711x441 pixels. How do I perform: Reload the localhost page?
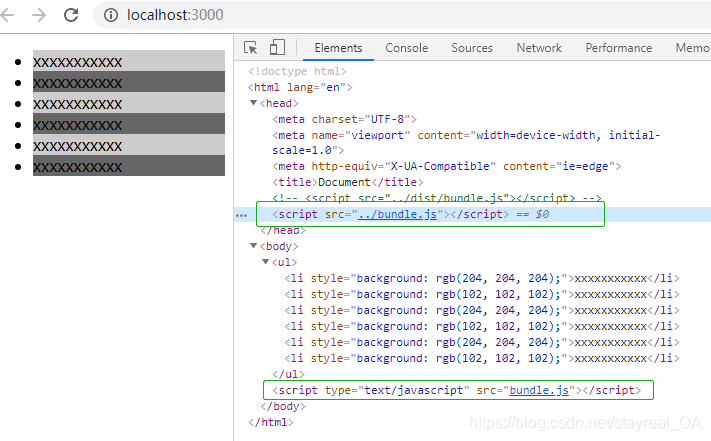tap(71, 15)
